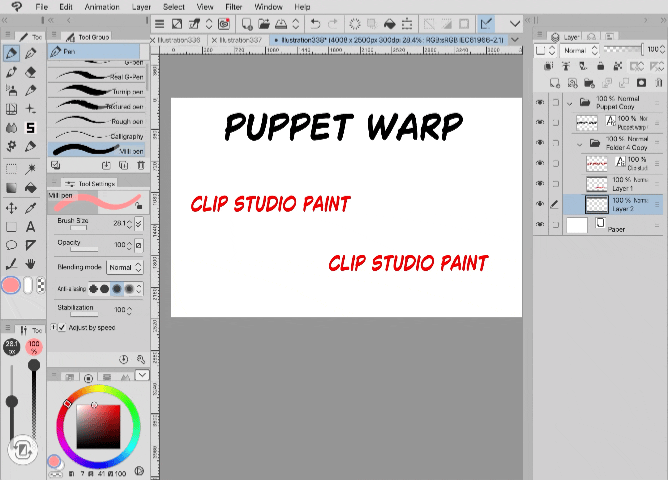Viewport: 668px width, 480px height.
Task: Select the Move layer tool
Action: 12,208
